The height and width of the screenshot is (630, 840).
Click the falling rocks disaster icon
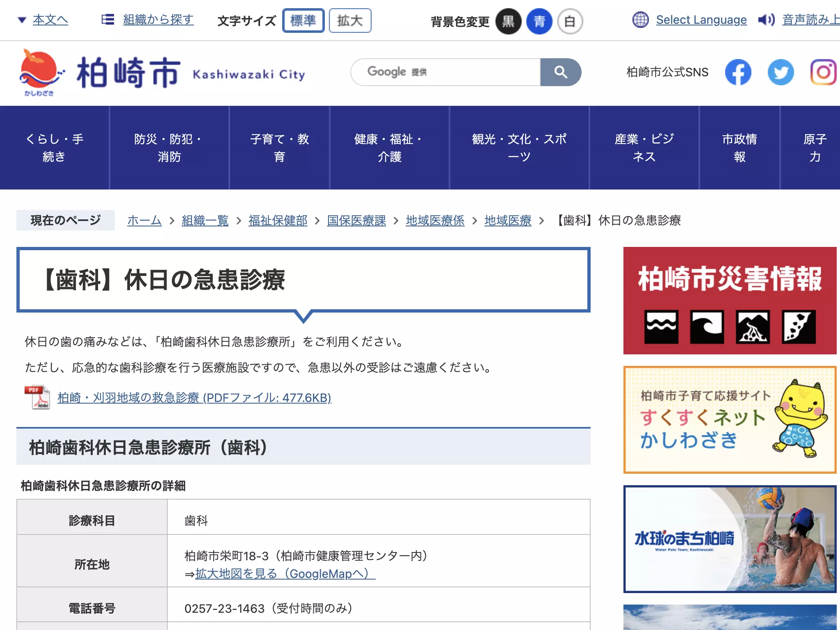click(799, 326)
